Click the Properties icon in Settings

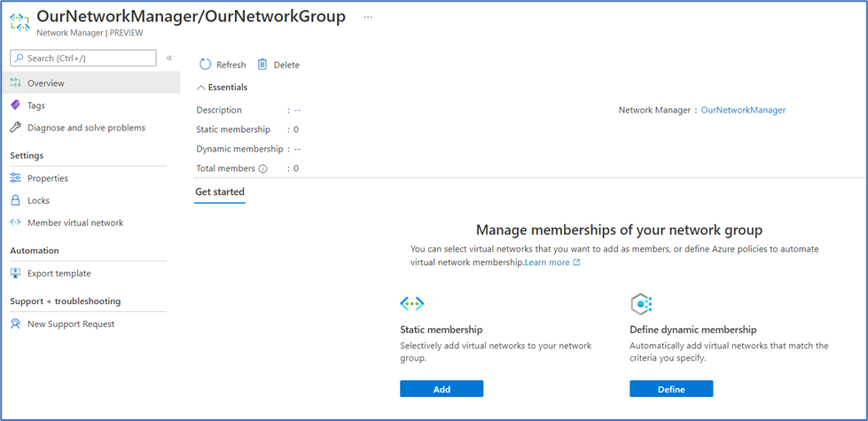[x=15, y=178]
